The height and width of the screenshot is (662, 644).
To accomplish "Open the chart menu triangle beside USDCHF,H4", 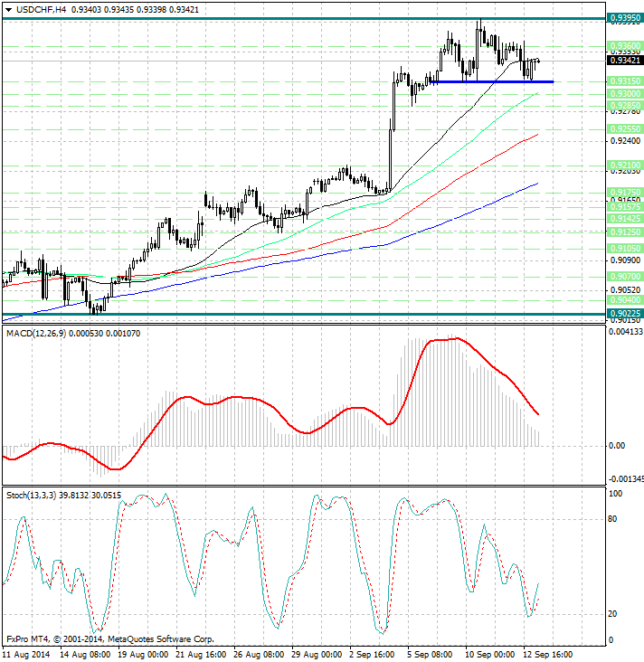I will tap(8, 10).
